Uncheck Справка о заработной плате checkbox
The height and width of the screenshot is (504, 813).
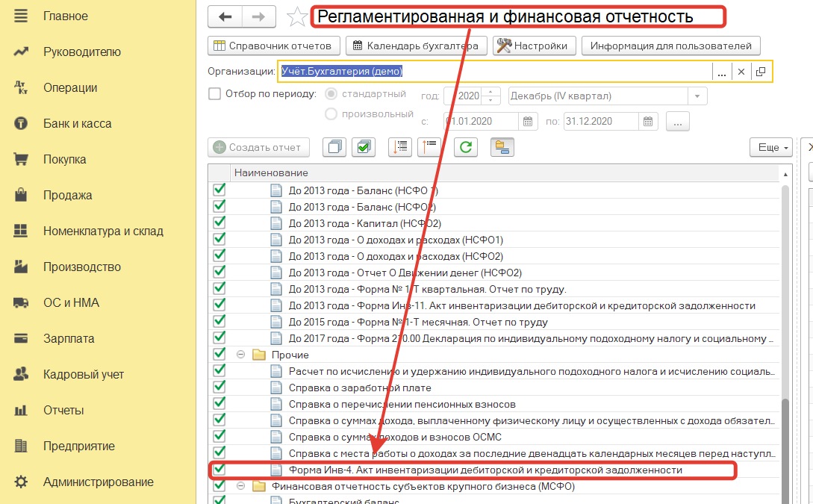pyautogui.click(x=219, y=388)
